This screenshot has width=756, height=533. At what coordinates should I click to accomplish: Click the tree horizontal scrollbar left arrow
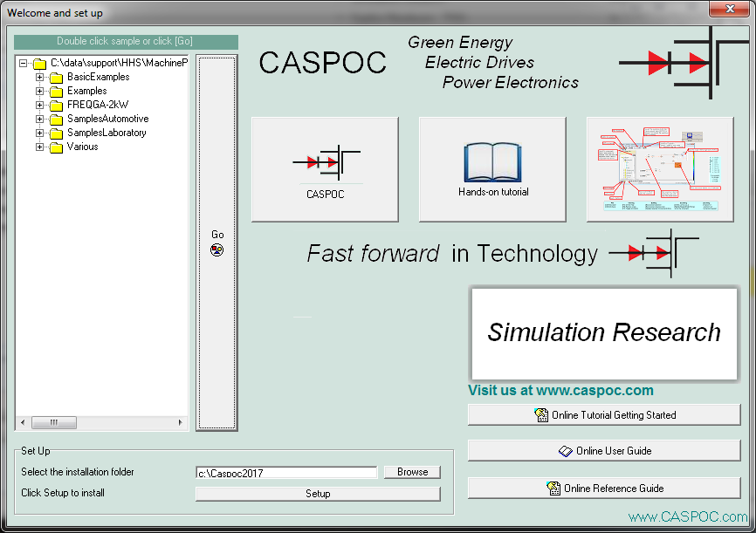coord(23,422)
